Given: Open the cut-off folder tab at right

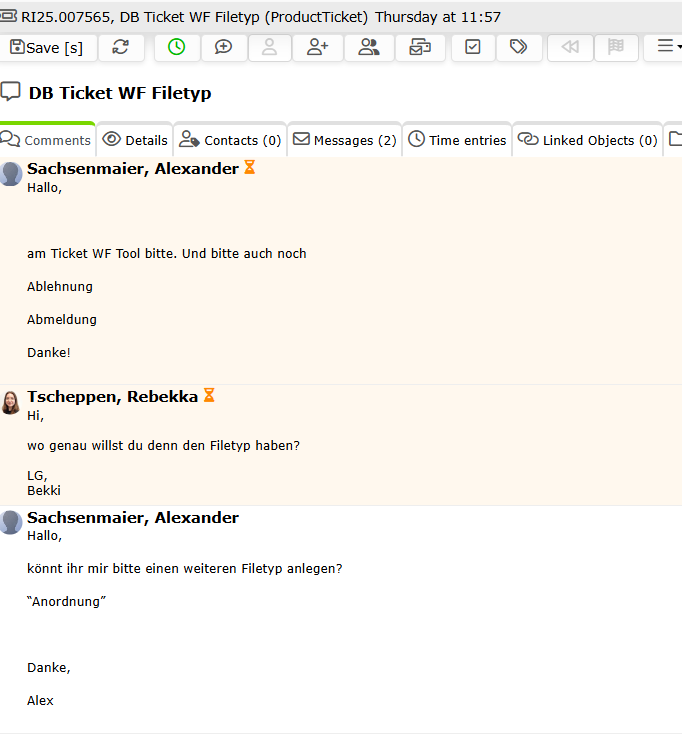Looking at the screenshot, I should (x=674, y=140).
